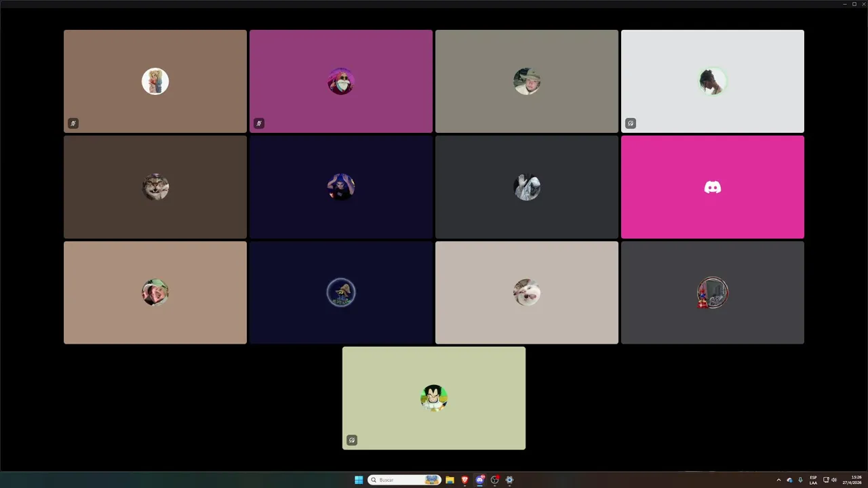The image size is (868, 488).
Task: Select the tan tile with the green-cap avatar
Action: pyautogui.click(x=155, y=293)
